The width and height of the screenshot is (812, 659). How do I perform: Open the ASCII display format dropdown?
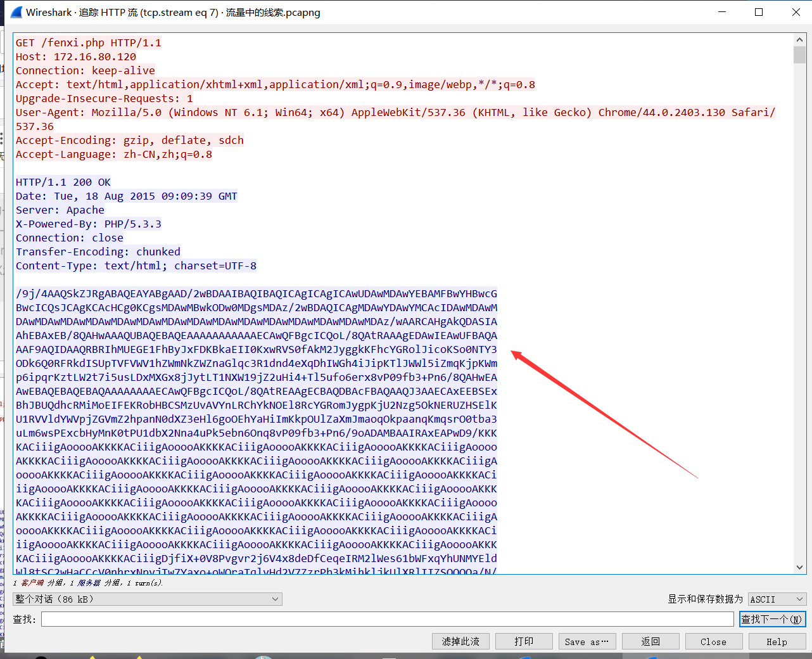tap(777, 599)
